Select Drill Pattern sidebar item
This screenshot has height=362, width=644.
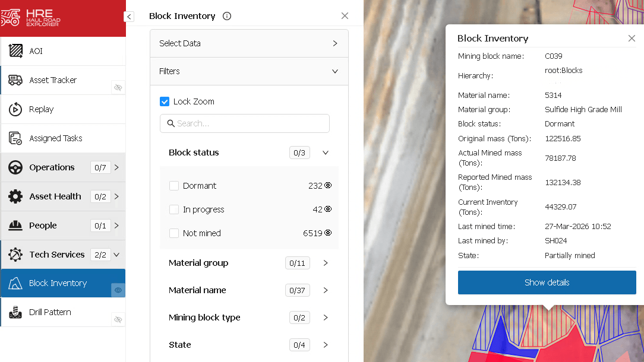(63, 312)
